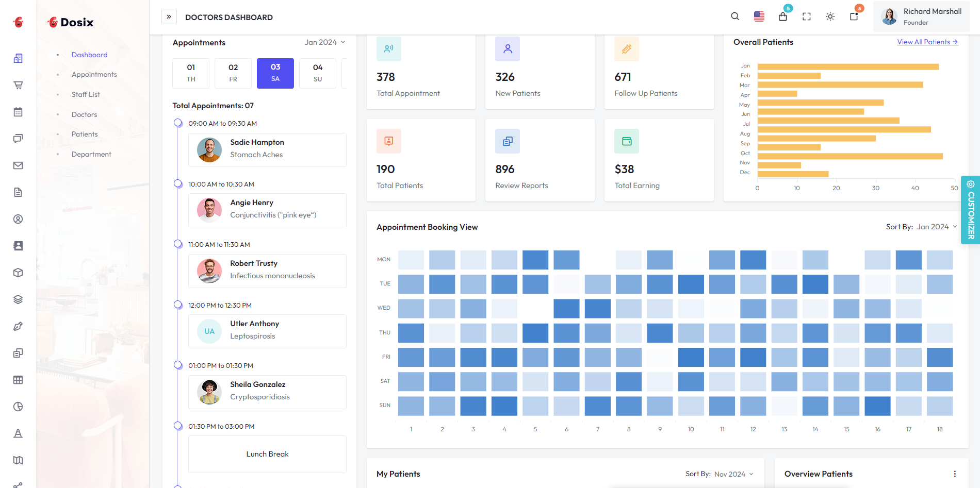This screenshot has height=488, width=980.
Task: Open the 3D box sidebar icon
Action: tap(18, 273)
